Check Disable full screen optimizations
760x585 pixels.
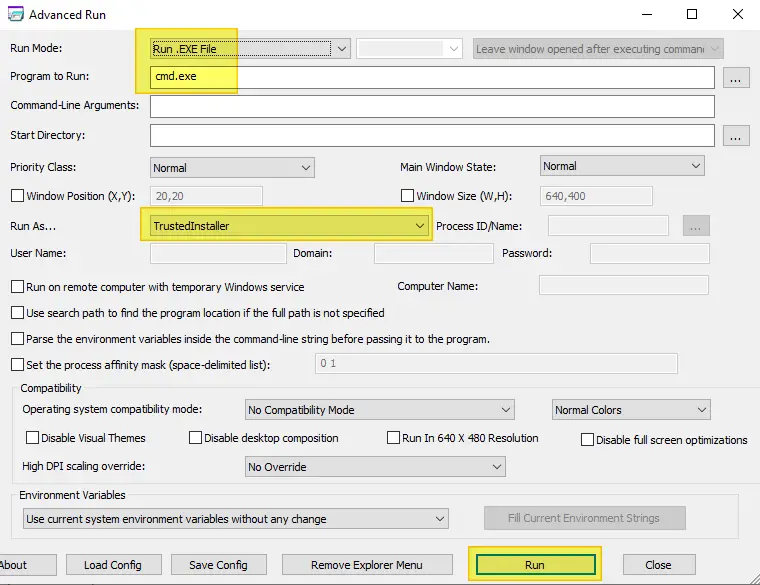tap(587, 440)
